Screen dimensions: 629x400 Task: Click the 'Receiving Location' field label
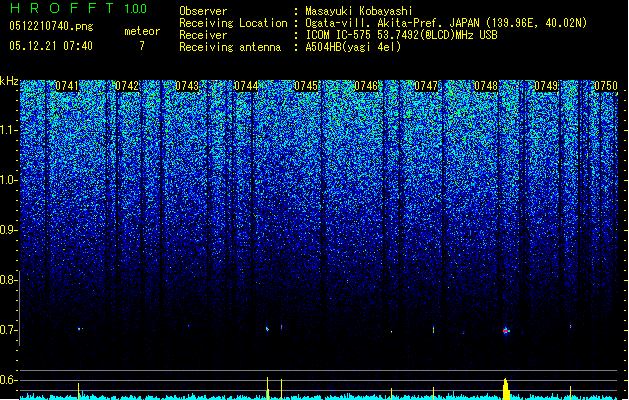coord(233,23)
